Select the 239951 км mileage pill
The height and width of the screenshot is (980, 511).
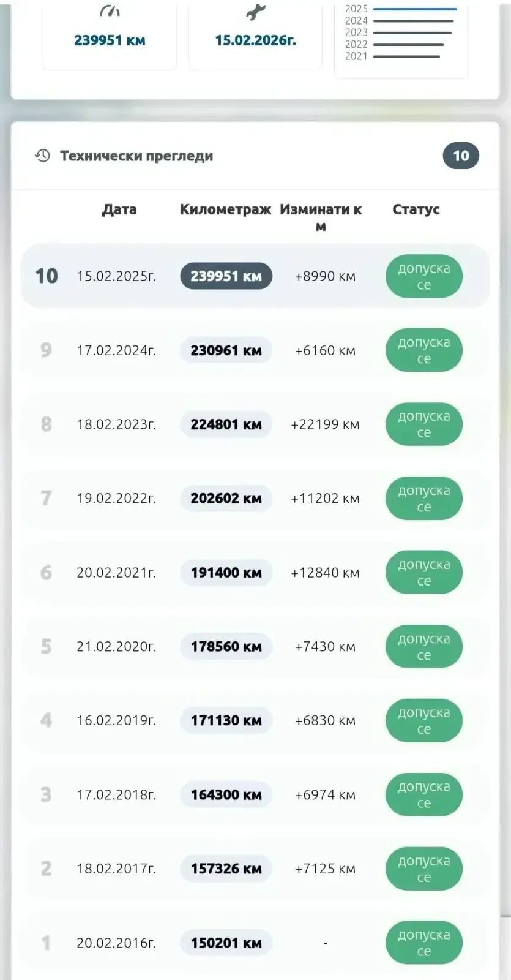coord(226,276)
